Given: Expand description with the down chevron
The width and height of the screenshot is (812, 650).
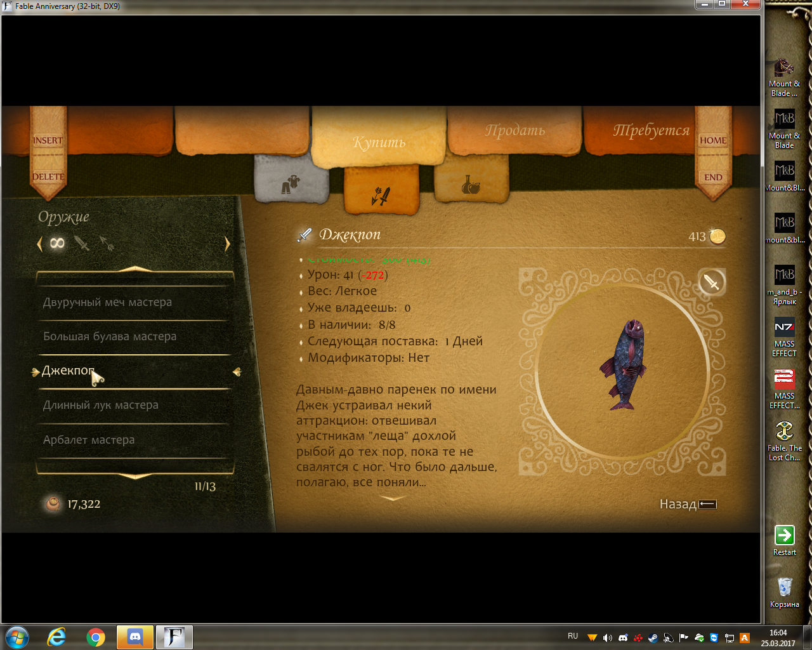Looking at the screenshot, I should coord(393,499).
